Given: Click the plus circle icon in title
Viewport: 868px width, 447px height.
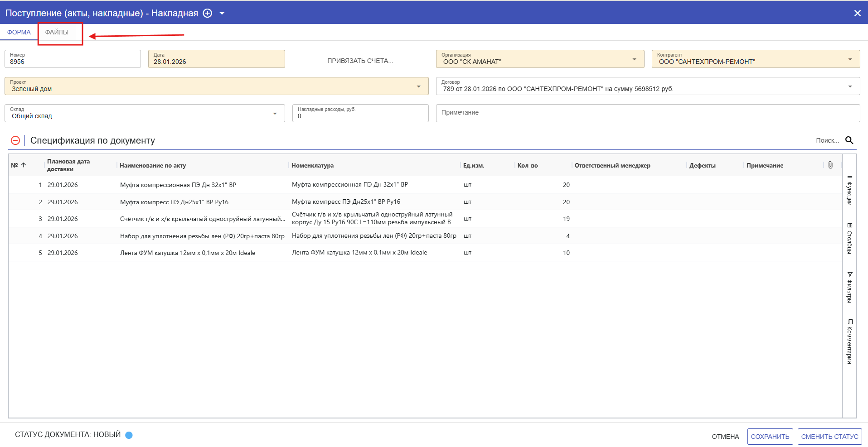Looking at the screenshot, I should tap(207, 13).
